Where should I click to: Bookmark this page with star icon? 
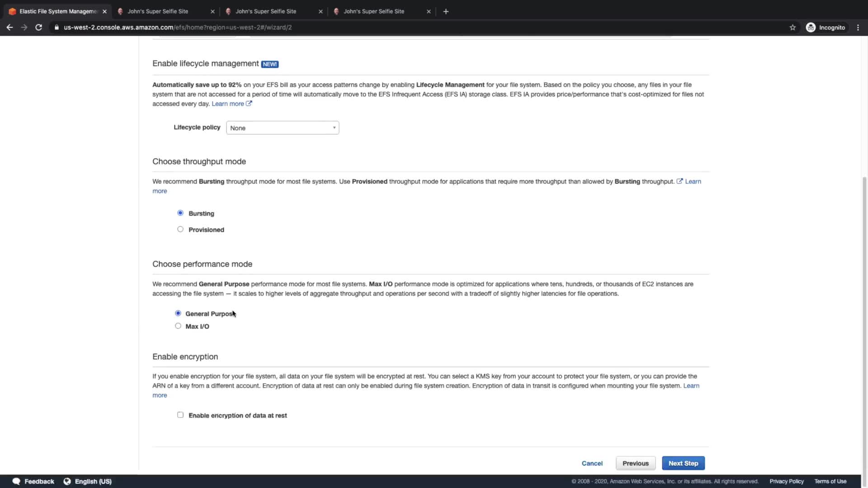793,27
